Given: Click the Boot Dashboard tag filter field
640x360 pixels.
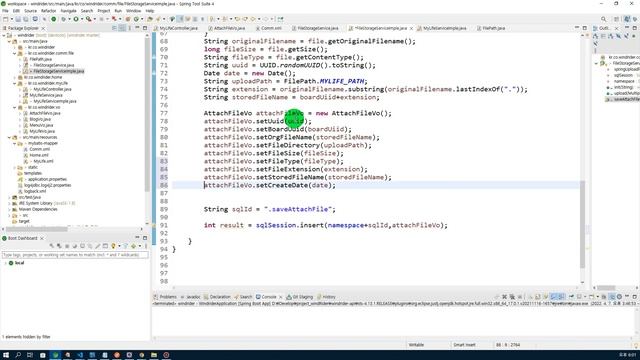Looking at the screenshot, I should (x=75, y=255).
